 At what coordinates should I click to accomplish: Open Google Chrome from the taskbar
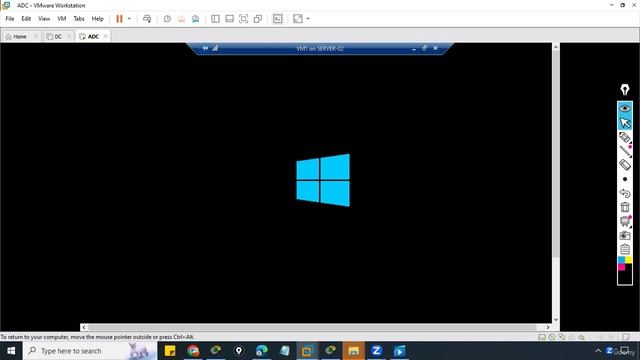click(x=193, y=351)
